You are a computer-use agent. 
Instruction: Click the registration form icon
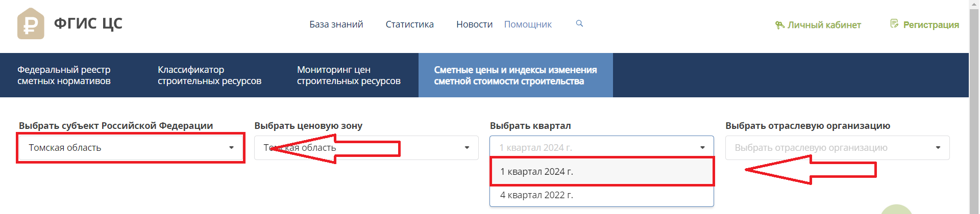click(894, 23)
